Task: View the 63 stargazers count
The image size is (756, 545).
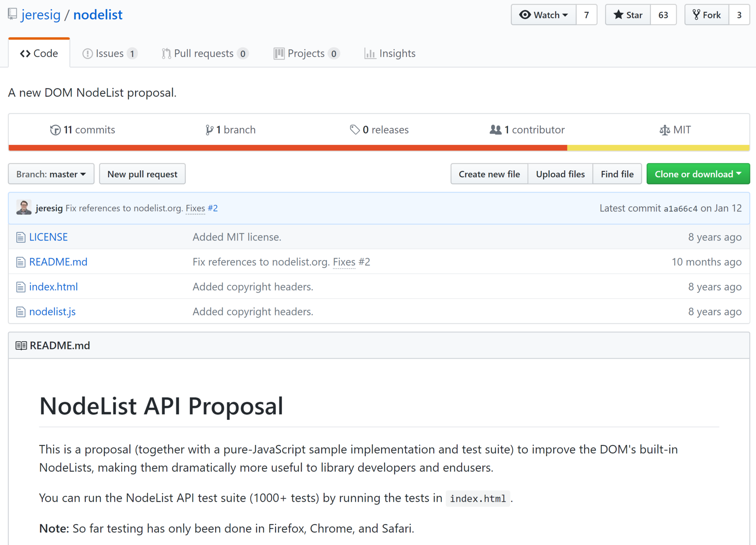Action: tap(663, 15)
